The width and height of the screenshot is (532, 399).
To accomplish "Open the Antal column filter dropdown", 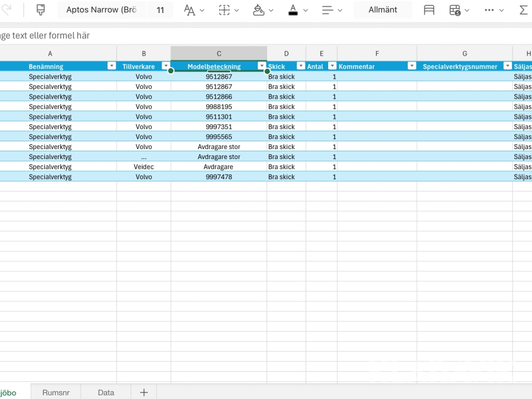I will click(332, 66).
